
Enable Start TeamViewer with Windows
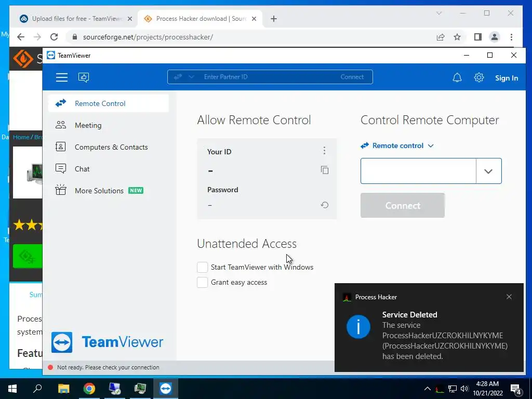click(x=202, y=267)
